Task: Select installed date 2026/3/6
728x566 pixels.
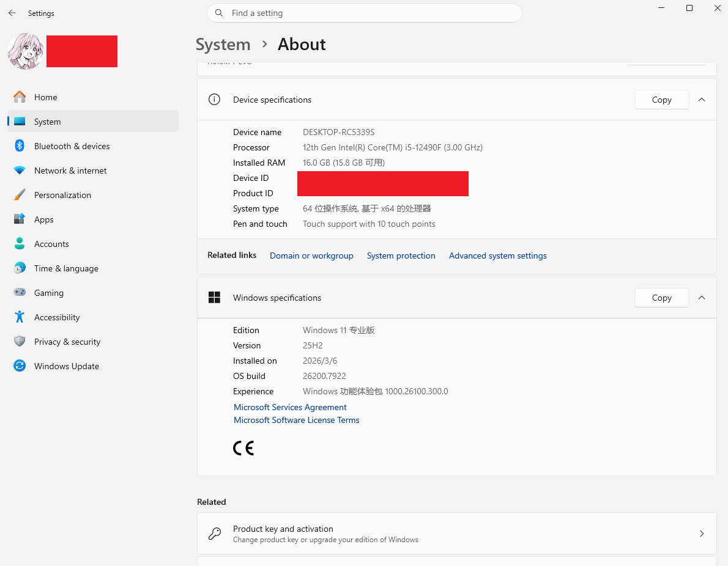Action: [320, 361]
